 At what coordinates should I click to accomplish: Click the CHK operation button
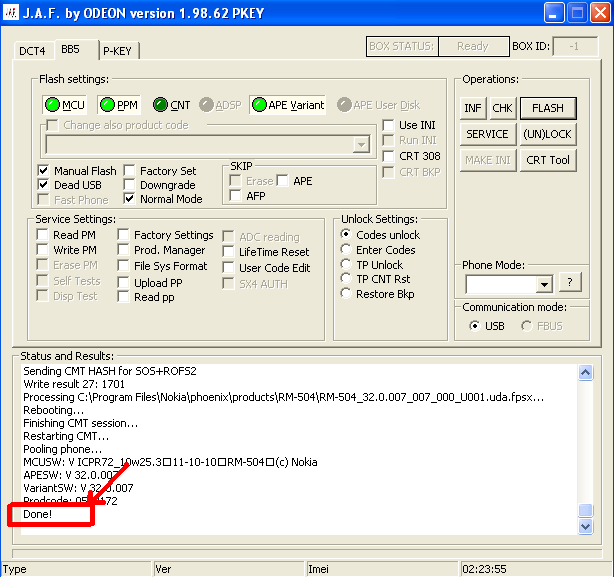point(502,108)
